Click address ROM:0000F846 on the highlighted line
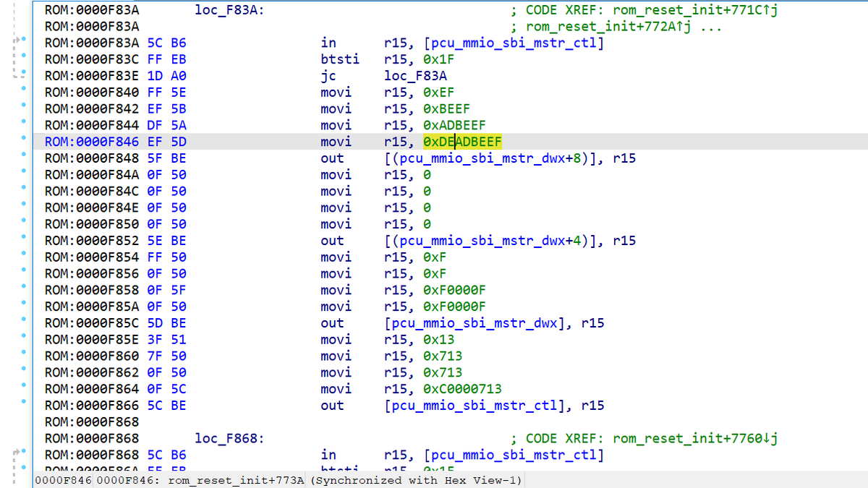Image resolution: width=868 pixels, height=488 pixels. (93, 142)
